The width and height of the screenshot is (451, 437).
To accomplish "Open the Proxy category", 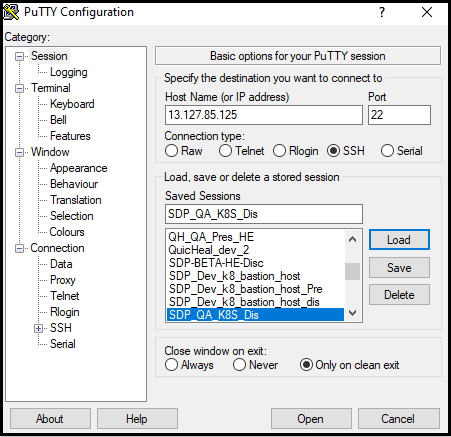I will point(63,280).
